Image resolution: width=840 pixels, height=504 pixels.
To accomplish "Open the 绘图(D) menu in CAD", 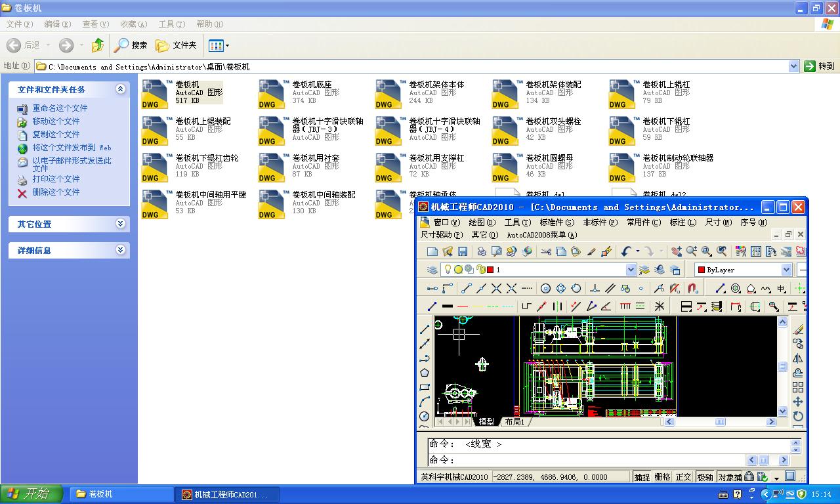I will pyautogui.click(x=482, y=222).
